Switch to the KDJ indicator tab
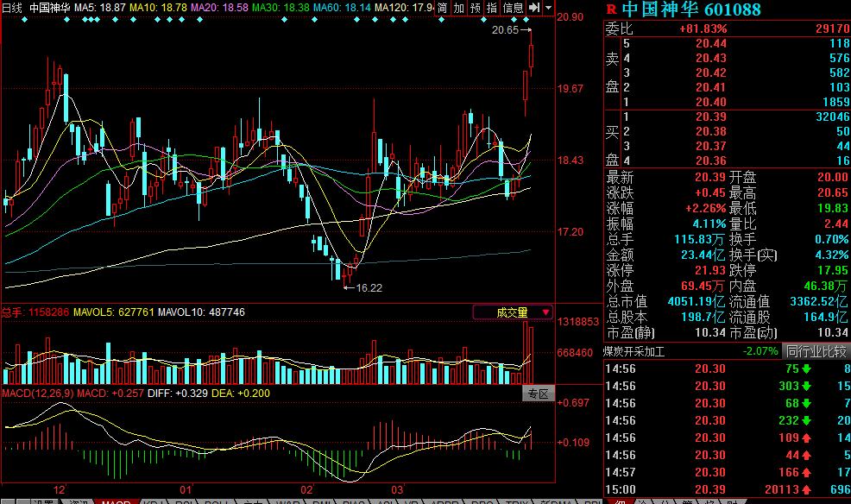Screen dimensions: 851x504 [154, 501]
